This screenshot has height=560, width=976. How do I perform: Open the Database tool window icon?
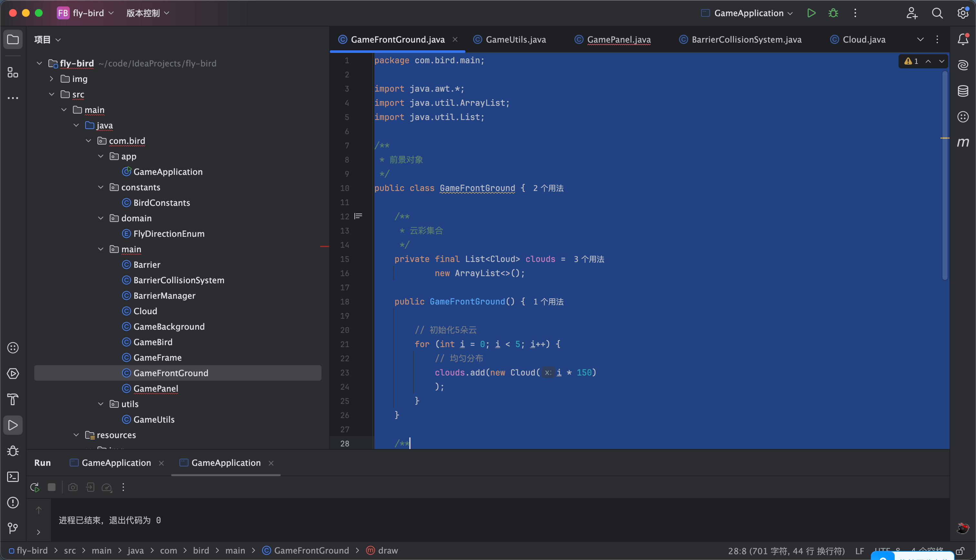tap(963, 91)
